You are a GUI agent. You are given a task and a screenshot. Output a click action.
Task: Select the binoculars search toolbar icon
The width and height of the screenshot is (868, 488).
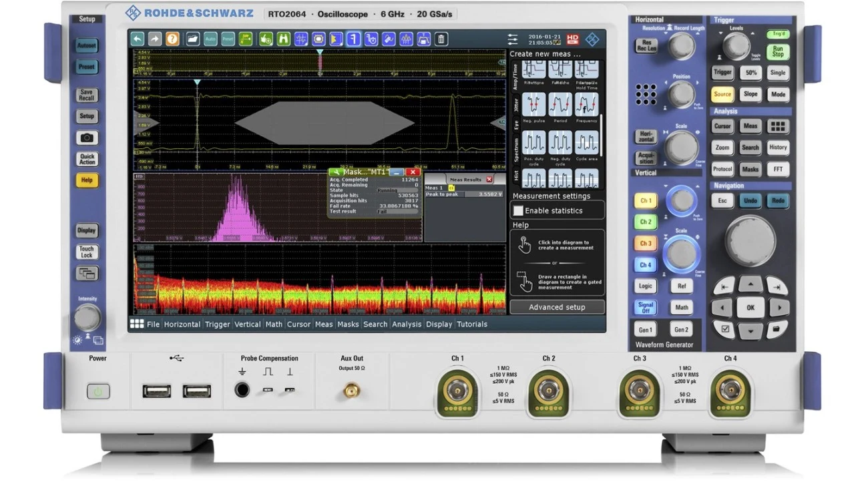(x=283, y=39)
